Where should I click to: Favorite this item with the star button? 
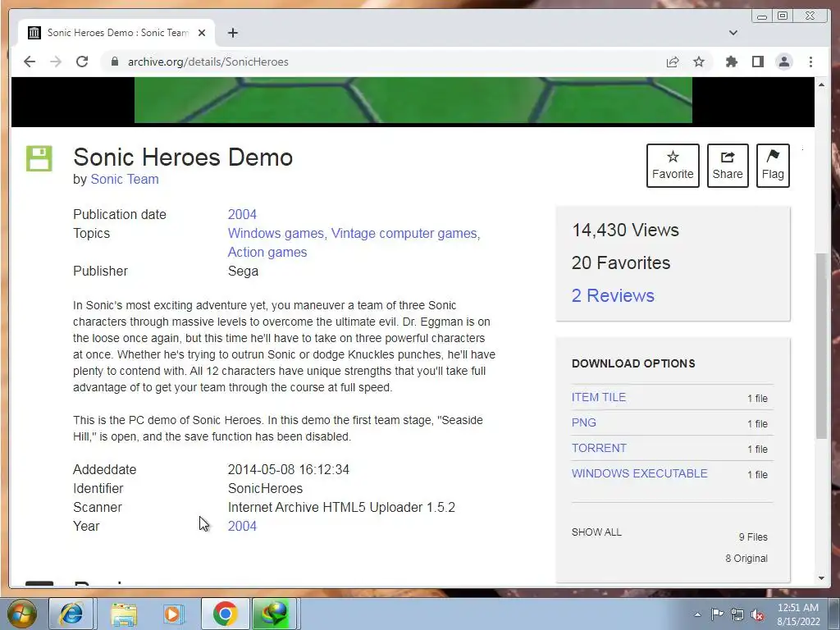click(x=673, y=166)
